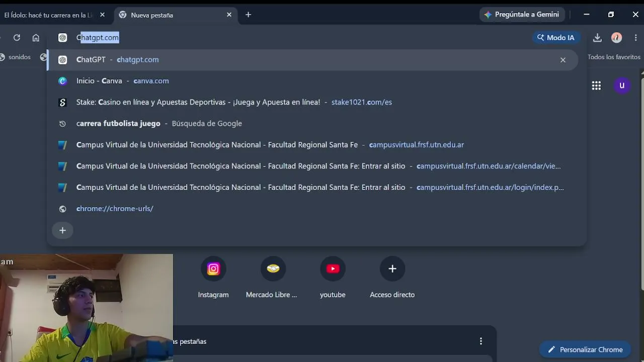Select the ChatGPT chatgpt.com suggestion
The image size is (644, 362).
click(x=312, y=60)
